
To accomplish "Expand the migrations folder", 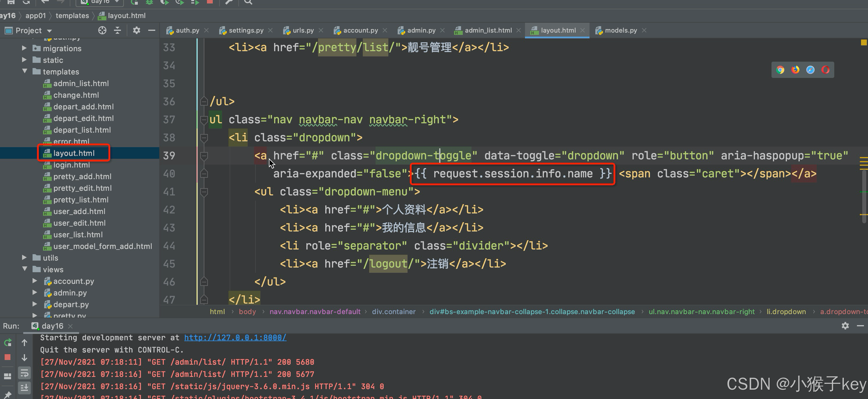I will (24, 48).
